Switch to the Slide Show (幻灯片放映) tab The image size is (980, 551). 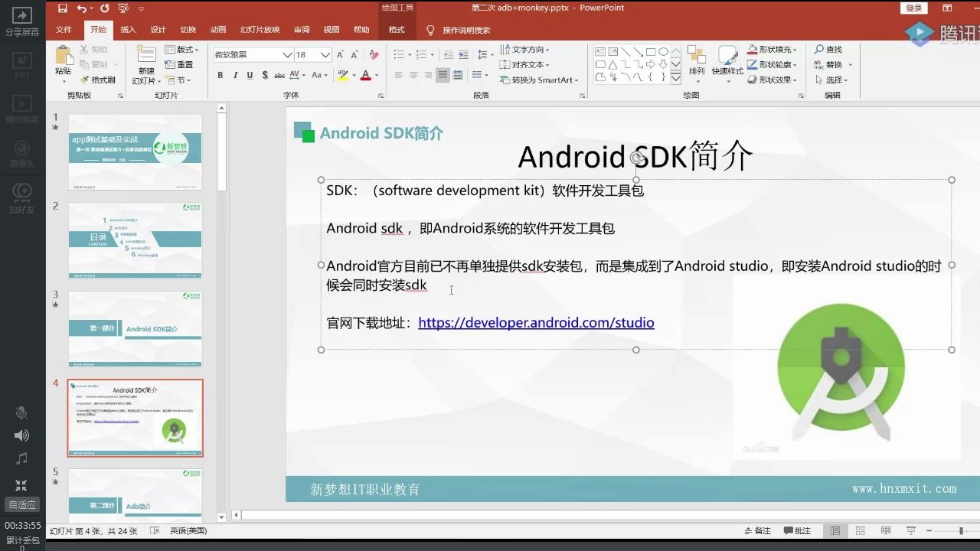[x=260, y=30]
